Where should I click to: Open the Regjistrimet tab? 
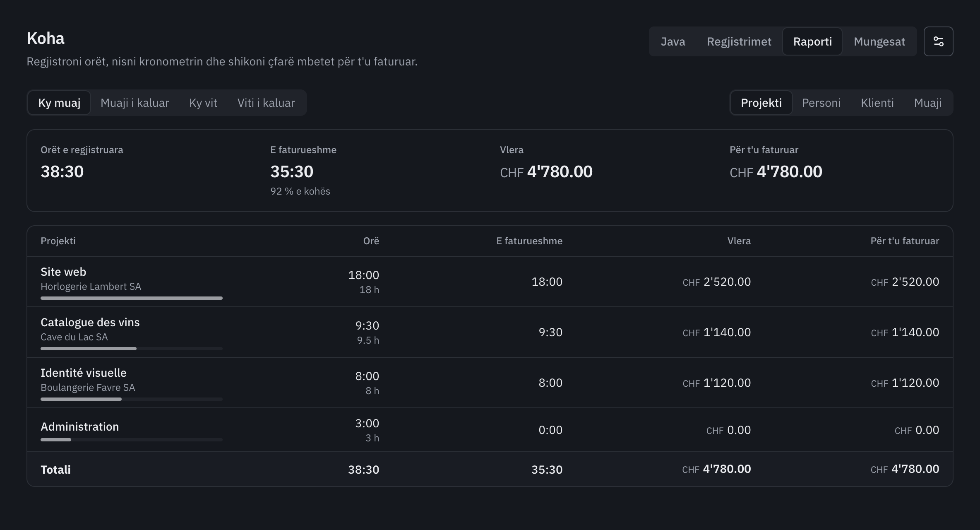pos(739,41)
